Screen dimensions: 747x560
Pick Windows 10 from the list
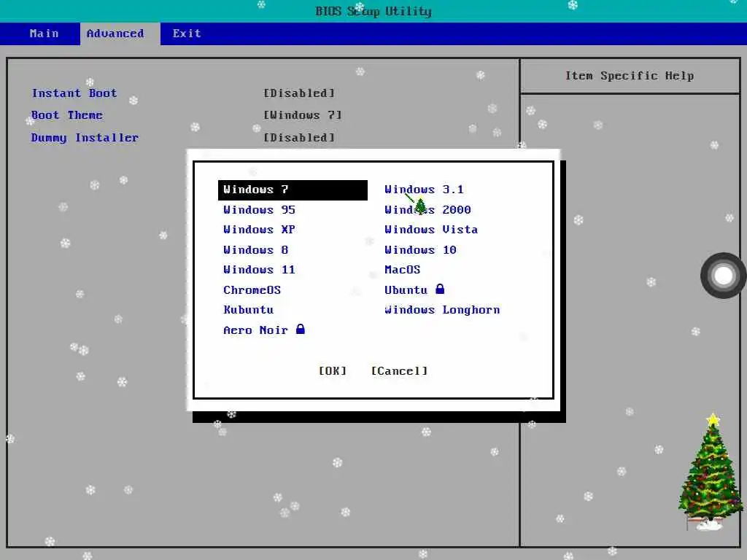point(421,250)
